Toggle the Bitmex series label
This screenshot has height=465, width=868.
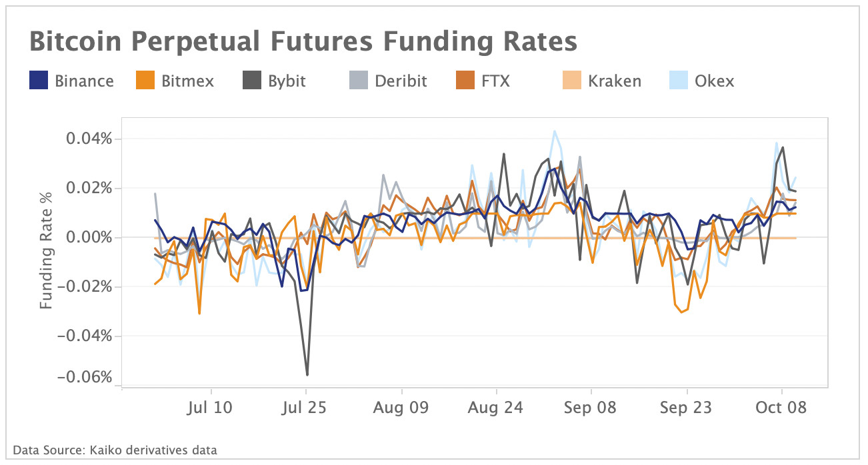coord(187,81)
